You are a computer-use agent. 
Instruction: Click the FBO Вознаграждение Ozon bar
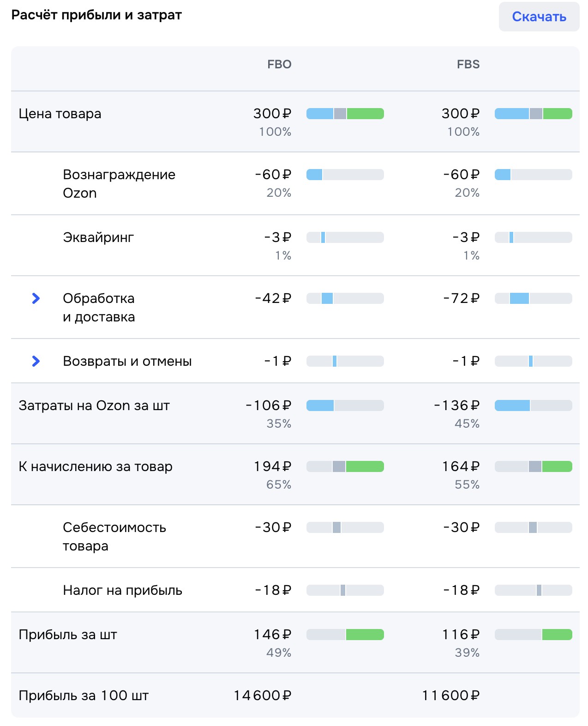coord(345,175)
